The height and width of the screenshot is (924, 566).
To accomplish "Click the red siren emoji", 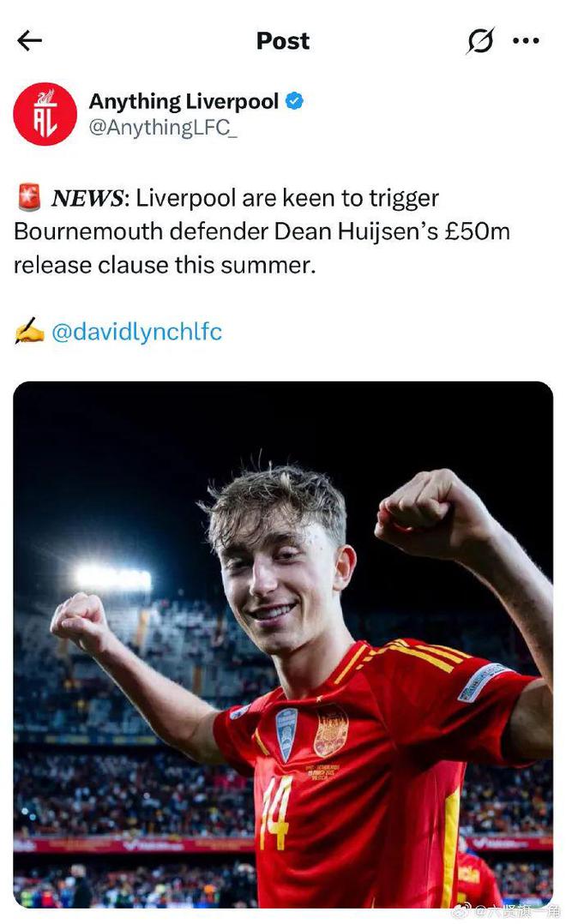I will [x=29, y=199].
